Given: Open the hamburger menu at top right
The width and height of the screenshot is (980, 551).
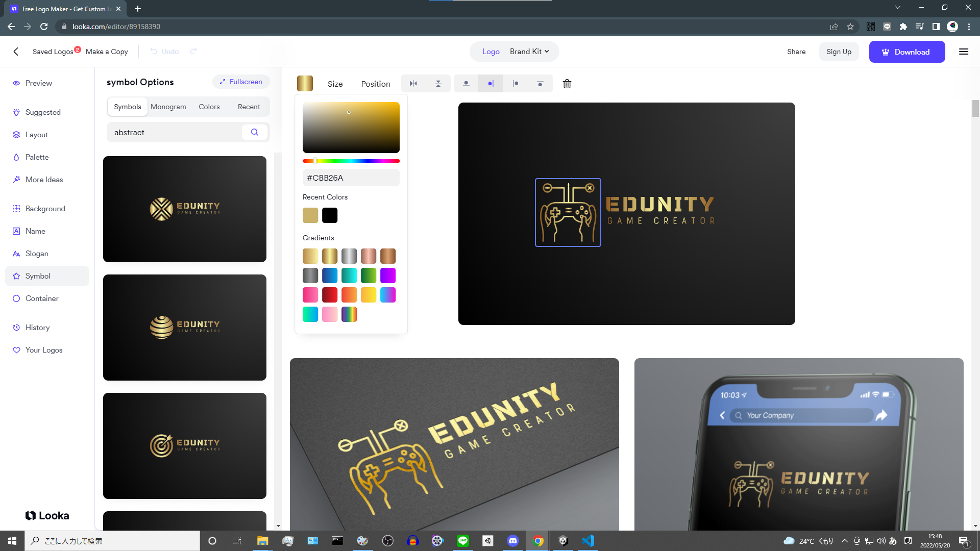Looking at the screenshot, I should (x=963, y=52).
